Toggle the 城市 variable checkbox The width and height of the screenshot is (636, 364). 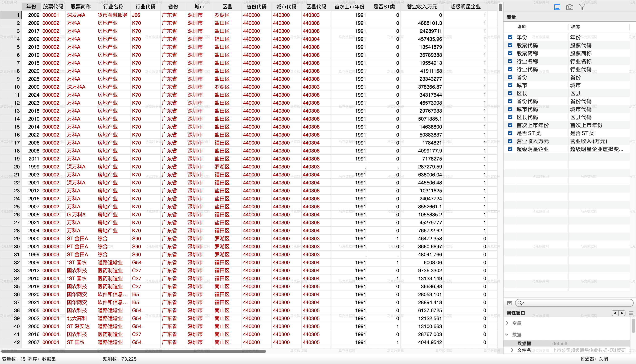(510, 85)
